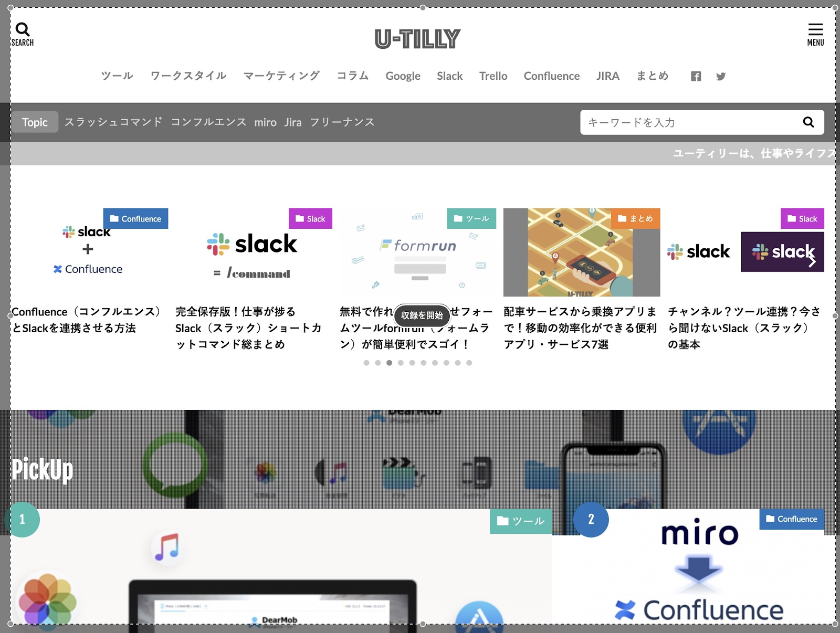Viewport: 840px width, 633px height.
Task: Open the taxi map illustration thumbnail
Action: (x=582, y=252)
